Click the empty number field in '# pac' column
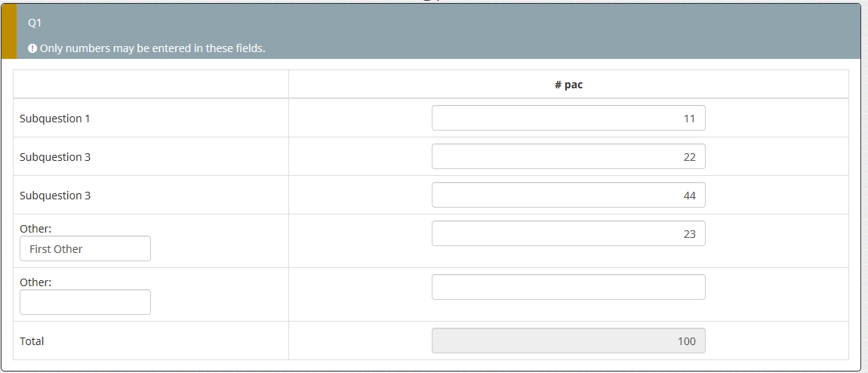Image resolution: width=868 pixels, height=373 pixels. click(x=568, y=287)
